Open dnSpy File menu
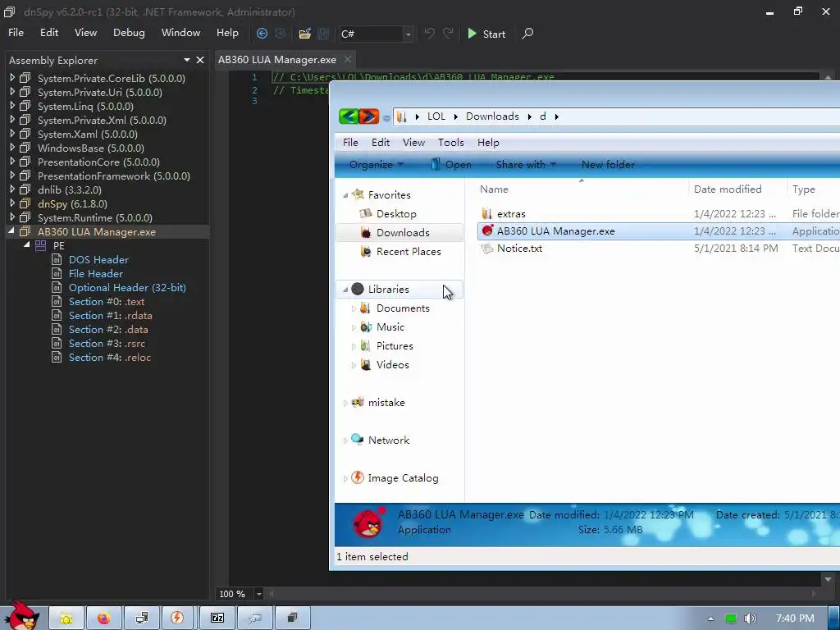The width and height of the screenshot is (840, 630). coord(16,33)
